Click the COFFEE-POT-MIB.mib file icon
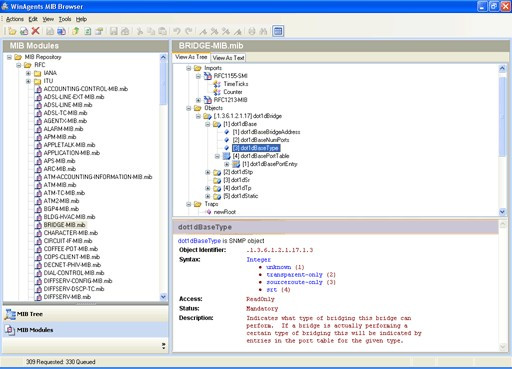This screenshot has height=369, width=512. 39,249
